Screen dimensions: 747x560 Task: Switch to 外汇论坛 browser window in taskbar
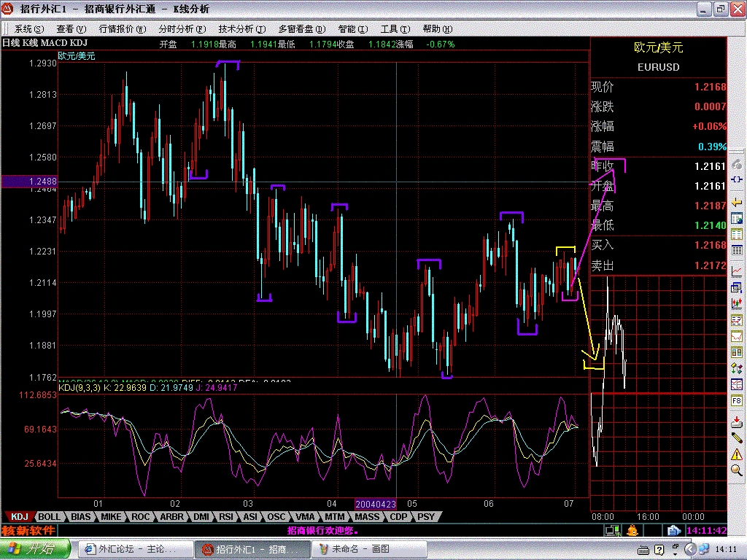(x=135, y=549)
